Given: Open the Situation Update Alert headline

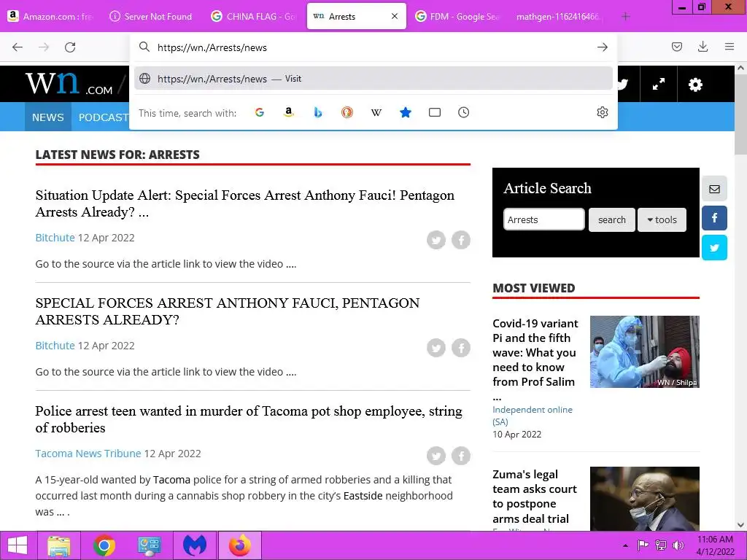Looking at the screenshot, I should [244, 203].
